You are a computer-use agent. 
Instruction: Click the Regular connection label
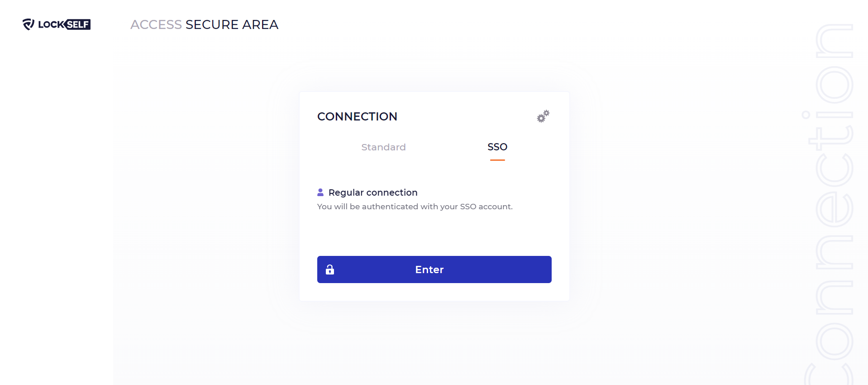pos(373,192)
